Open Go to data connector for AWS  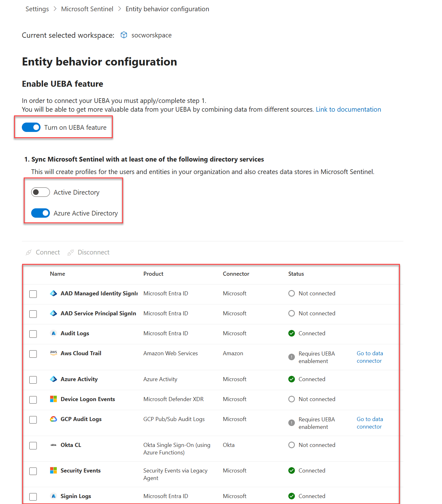370,357
